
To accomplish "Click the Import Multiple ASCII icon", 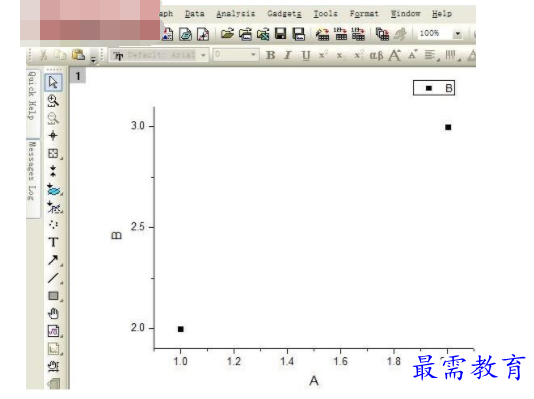I will pos(358,34).
